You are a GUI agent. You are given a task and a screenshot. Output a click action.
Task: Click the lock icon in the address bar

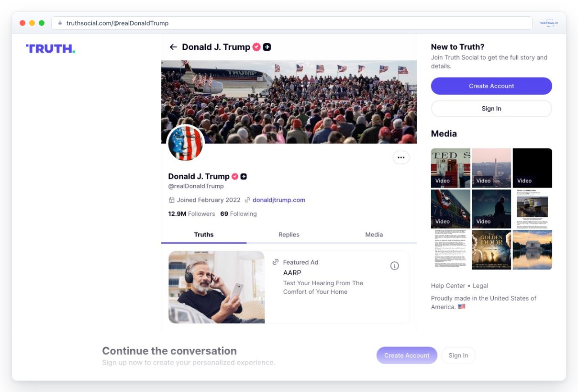coord(60,23)
